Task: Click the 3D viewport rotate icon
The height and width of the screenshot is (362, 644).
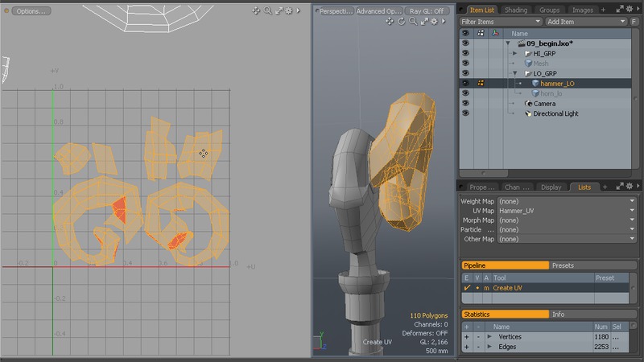Action: coord(401,23)
